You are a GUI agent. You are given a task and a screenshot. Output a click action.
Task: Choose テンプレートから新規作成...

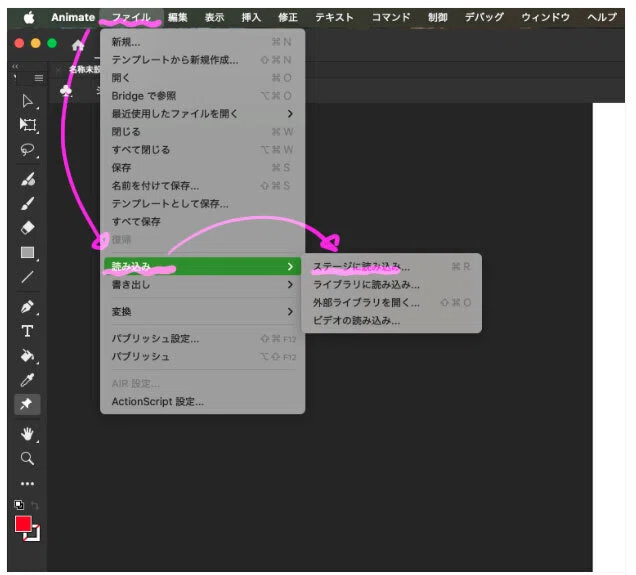click(202, 60)
